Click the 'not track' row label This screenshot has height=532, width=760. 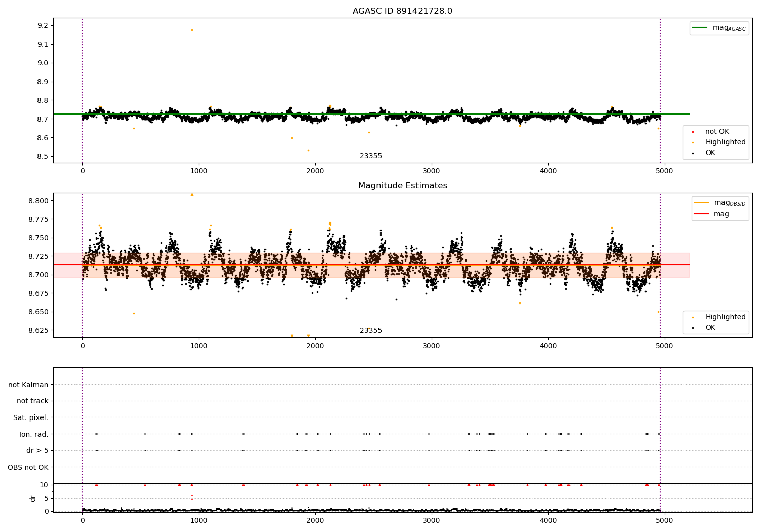[x=32, y=401]
